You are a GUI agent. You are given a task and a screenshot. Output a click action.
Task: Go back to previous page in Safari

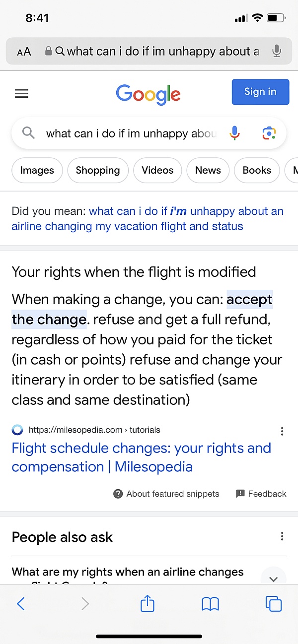pyautogui.click(x=21, y=603)
